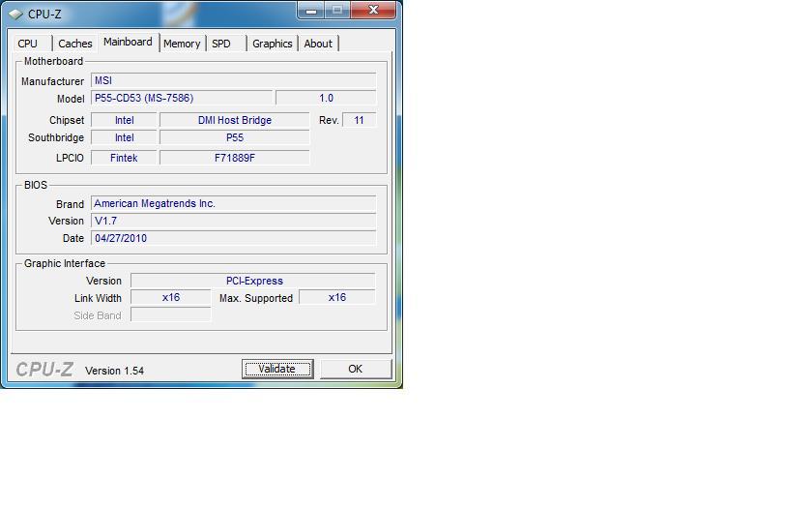
Task: Click the PCI-Express version field
Action: 253,281
